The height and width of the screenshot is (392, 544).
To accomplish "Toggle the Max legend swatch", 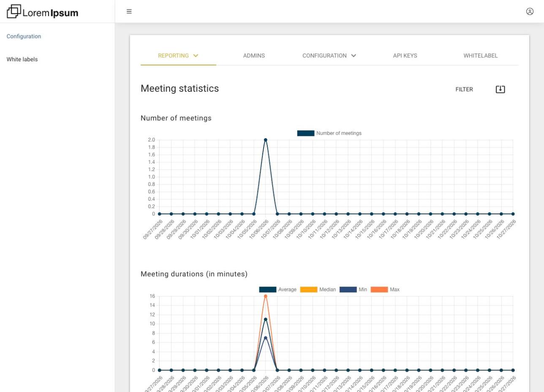I will 379,289.
